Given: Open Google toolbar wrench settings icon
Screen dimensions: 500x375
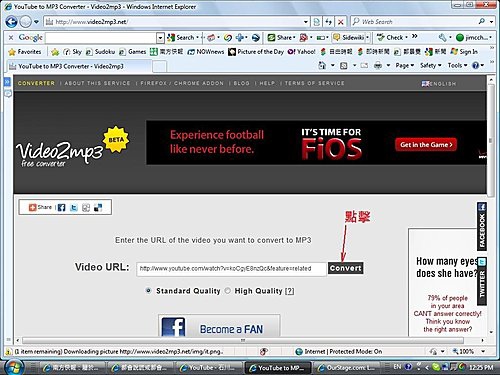Looking at the screenshot, I should [x=442, y=38].
